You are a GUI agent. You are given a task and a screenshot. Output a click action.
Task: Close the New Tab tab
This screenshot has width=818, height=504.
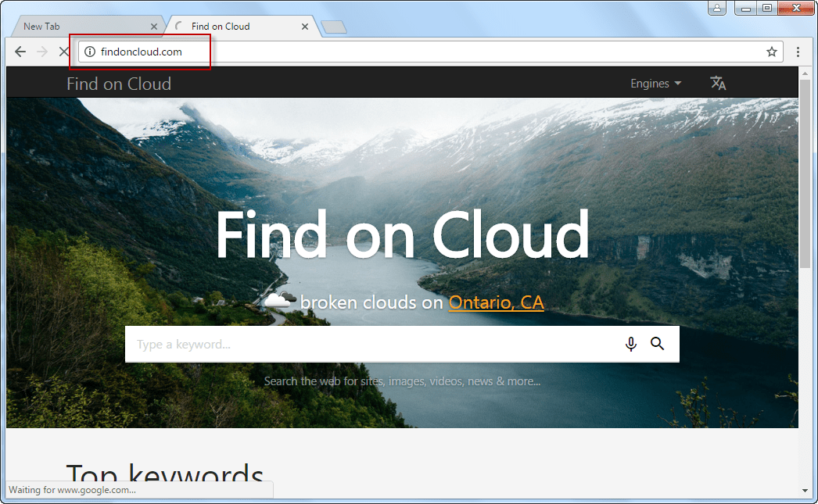(154, 27)
